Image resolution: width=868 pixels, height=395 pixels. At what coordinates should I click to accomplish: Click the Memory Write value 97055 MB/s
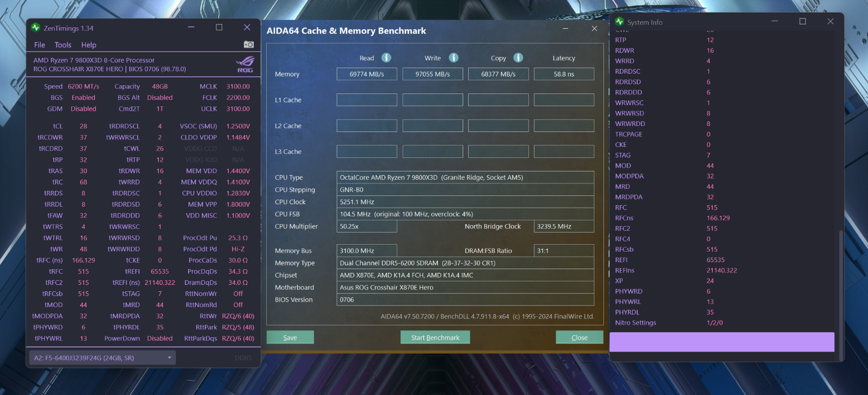click(433, 74)
